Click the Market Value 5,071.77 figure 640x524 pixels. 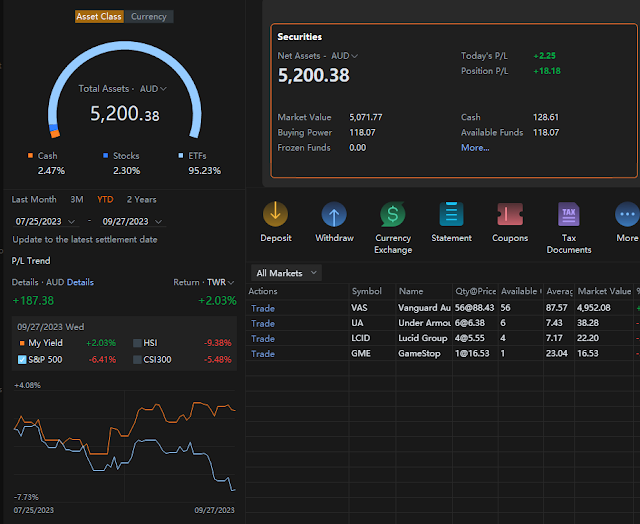(x=366, y=118)
